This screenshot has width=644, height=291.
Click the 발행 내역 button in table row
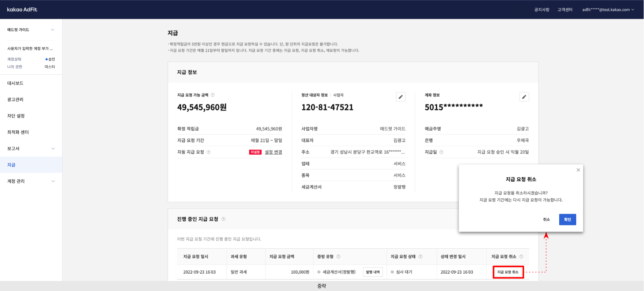pos(373,272)
